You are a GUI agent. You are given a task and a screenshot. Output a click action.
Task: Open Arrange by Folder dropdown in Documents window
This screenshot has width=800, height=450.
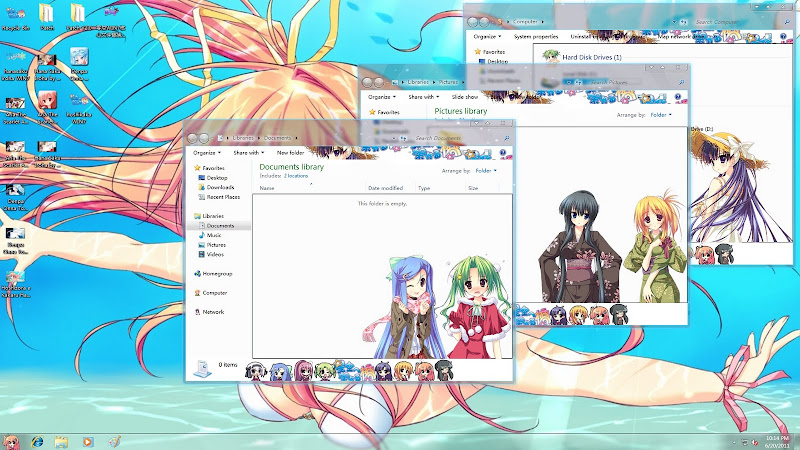click(486, 171)
